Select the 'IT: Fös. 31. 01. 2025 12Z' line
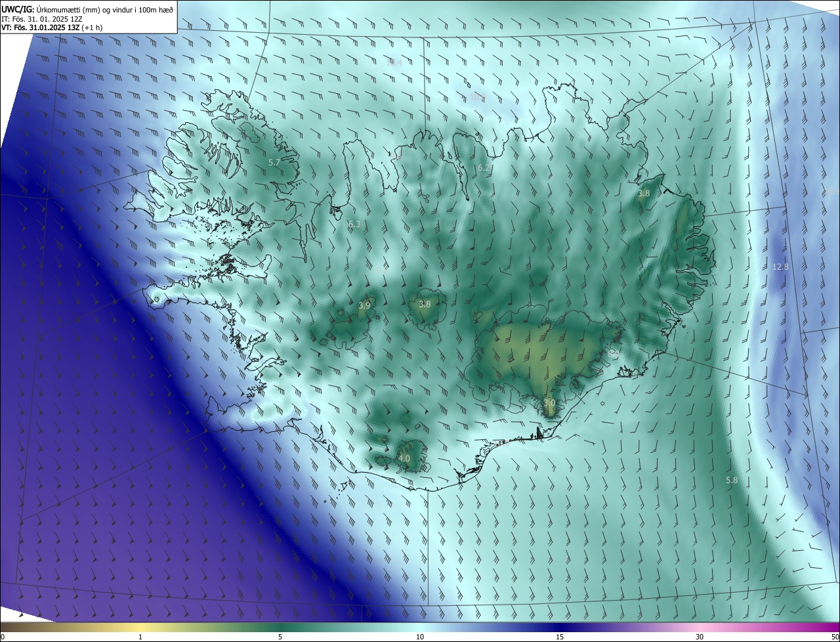The height and width of the screenshot is (642, 840). click(41, 18)
